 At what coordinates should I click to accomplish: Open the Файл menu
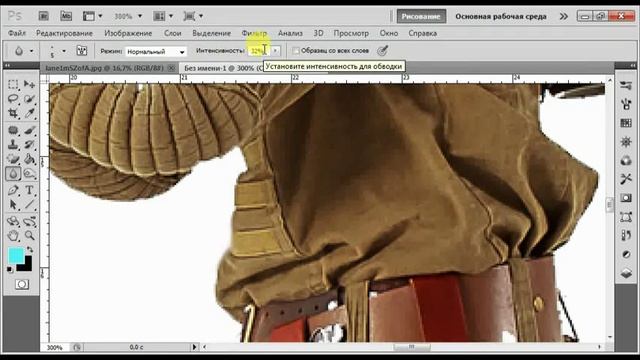(x=17, y=33)
